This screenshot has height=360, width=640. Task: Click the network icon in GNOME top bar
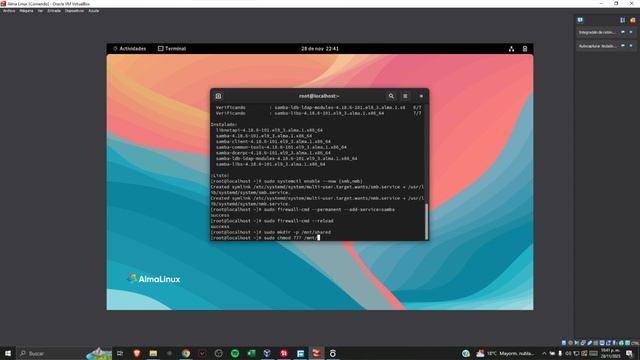point(511,49)
